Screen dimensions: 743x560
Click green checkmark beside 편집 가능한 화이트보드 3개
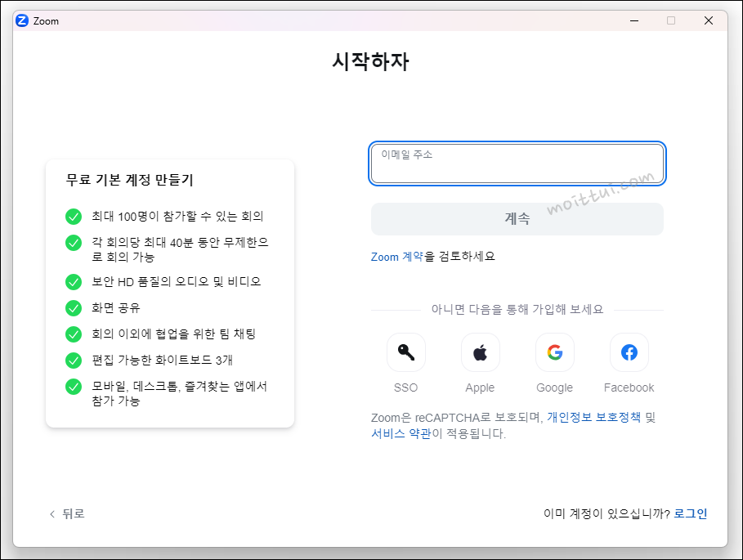click(74, 360)
